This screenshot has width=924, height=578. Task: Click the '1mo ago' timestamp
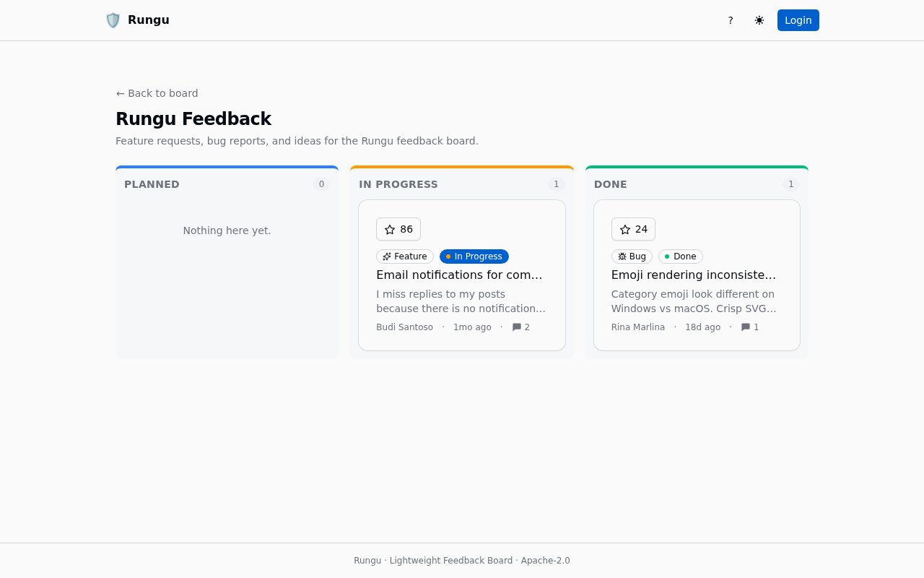click(x=472, y=327)
